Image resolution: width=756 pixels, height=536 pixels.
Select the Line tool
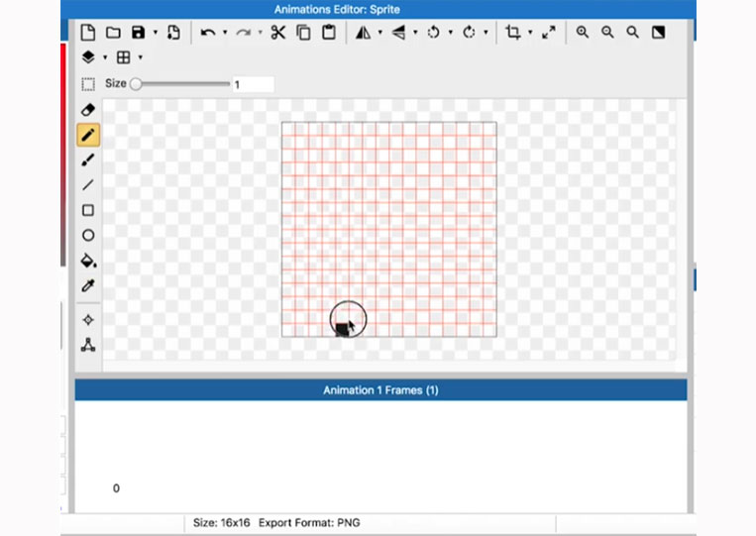click(88, 185)
